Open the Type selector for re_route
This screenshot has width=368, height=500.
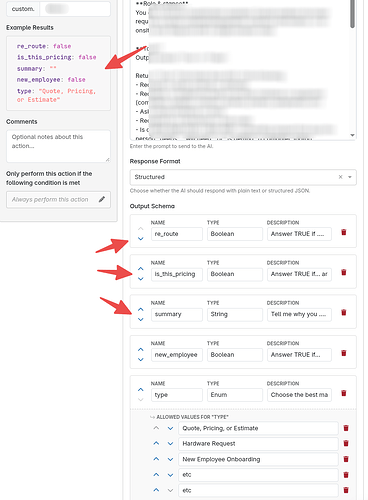point(235,234)
